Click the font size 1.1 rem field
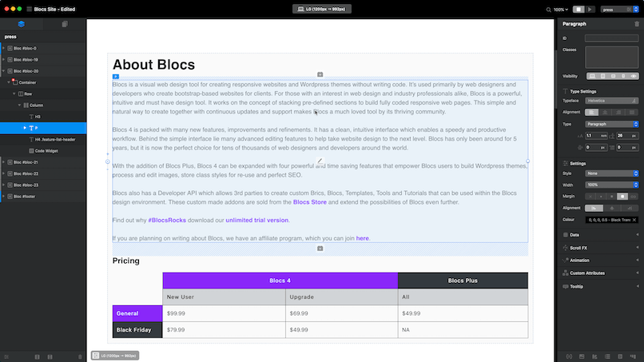 click(596, 136)
